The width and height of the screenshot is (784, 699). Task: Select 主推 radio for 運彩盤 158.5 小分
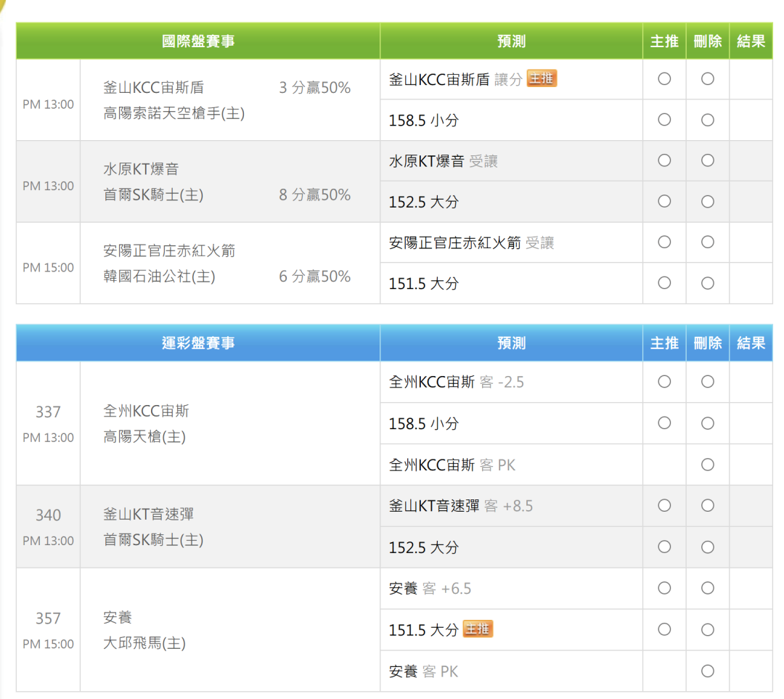point(664,423)
